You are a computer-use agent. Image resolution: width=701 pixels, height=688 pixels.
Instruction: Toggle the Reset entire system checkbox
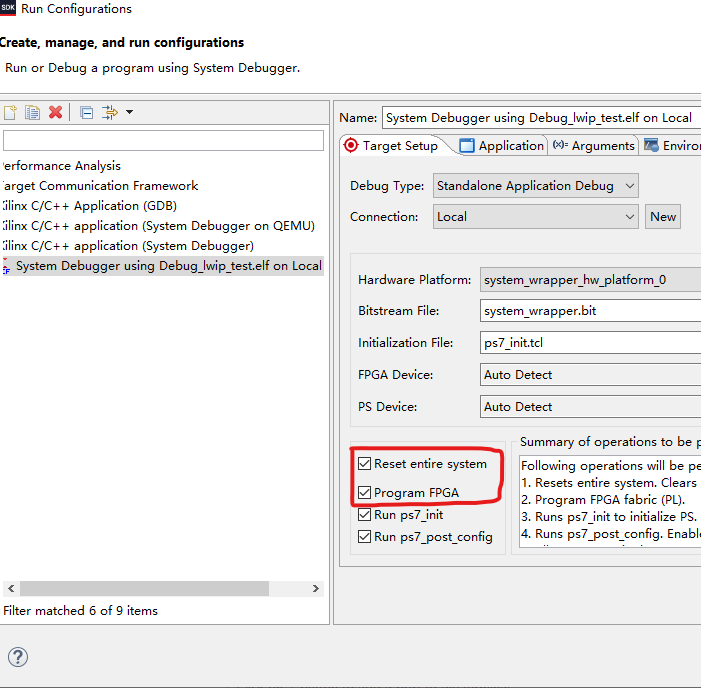(365, 464)
